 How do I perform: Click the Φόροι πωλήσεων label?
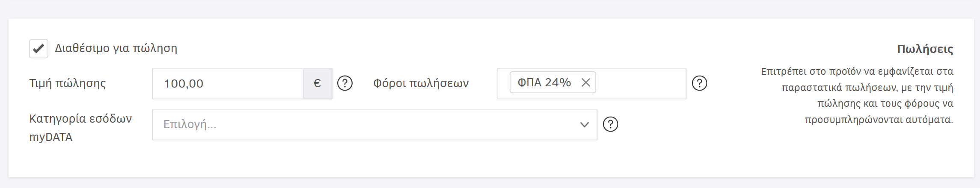(x=421, y=83)
